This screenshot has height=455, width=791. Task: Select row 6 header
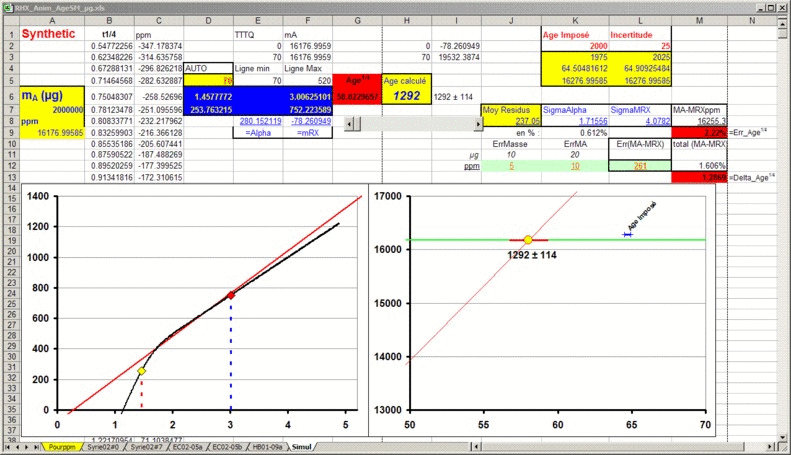click(x=11, y=96)
